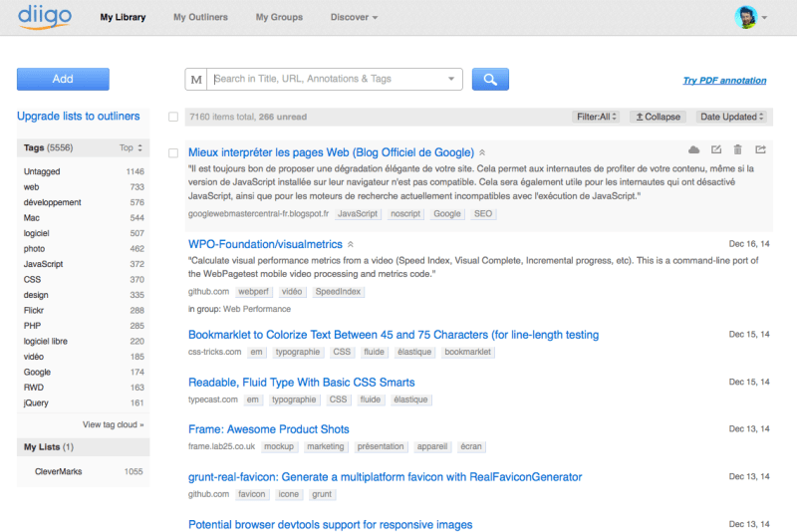The image size is (797, 532).
Task: Click the share arrow icon on first bookmark
Action: [760, 149]
